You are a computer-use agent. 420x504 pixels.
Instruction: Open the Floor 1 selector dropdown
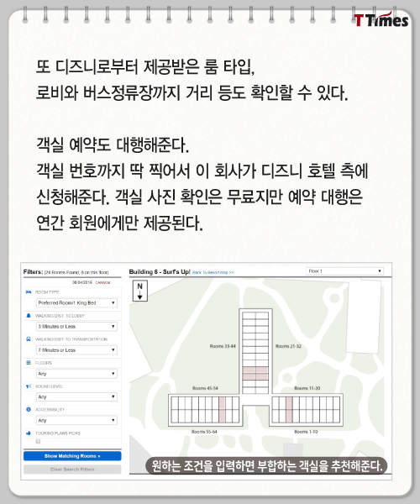click(344, 271)
